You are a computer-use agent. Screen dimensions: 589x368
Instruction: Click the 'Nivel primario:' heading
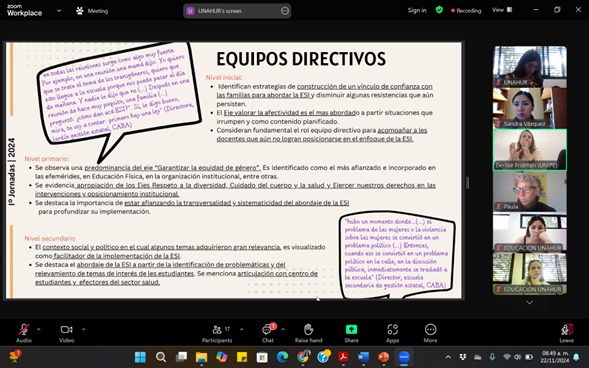[47, 159]
